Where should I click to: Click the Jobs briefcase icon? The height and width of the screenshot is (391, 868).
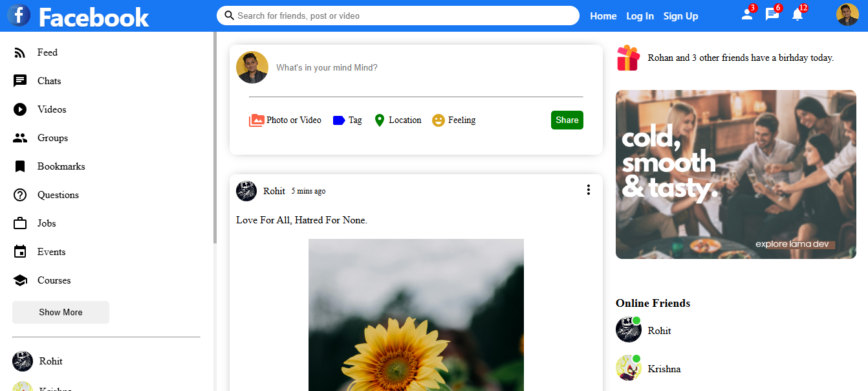click(x=20, y=223)
